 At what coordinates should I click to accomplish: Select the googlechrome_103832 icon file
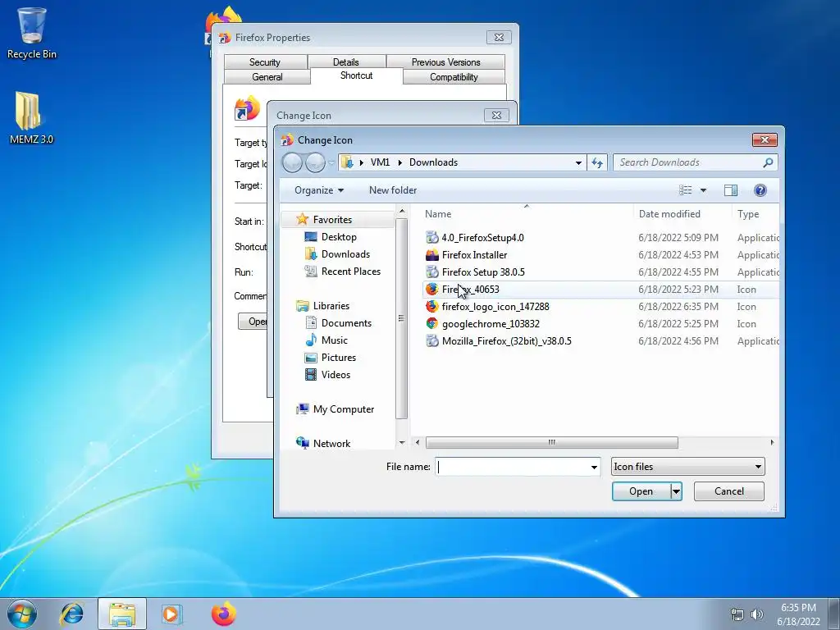[491, 323]
